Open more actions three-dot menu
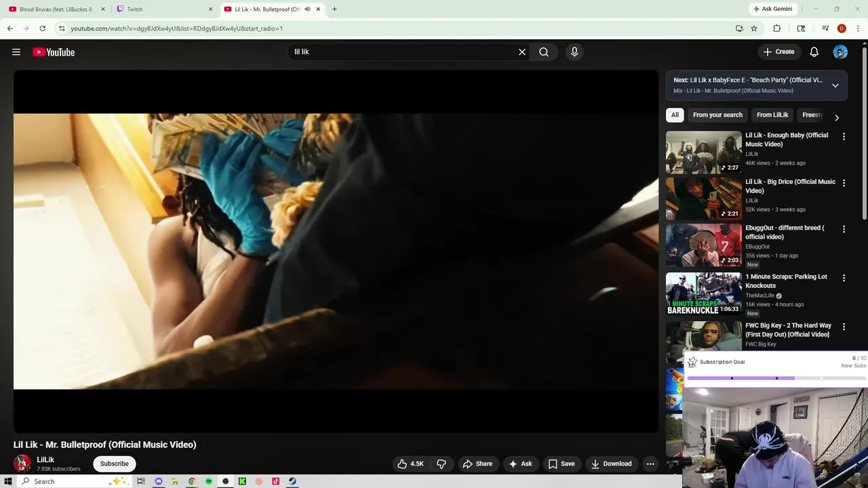The width and height of the screenshot is (868, 488). tap(650, 464)
